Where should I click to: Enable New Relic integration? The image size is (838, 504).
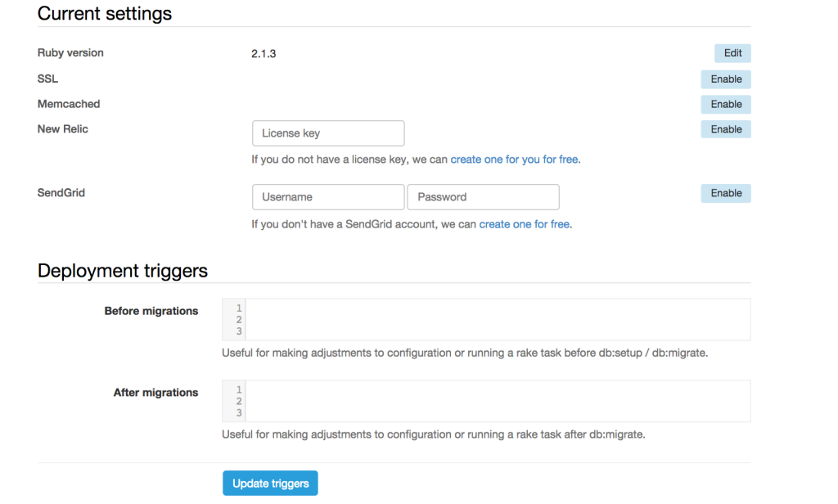[x=726, y=129]
